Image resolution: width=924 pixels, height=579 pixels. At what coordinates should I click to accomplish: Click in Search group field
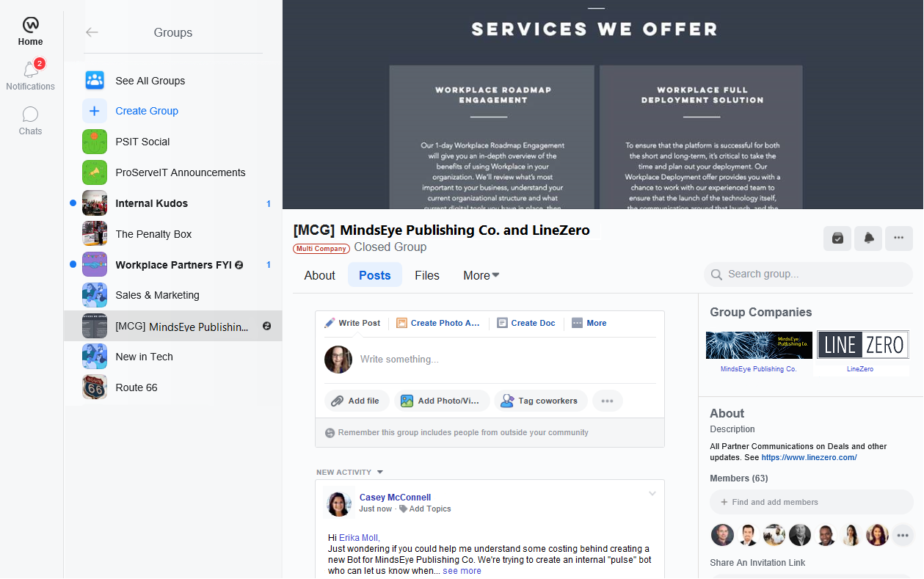(808, 274)
